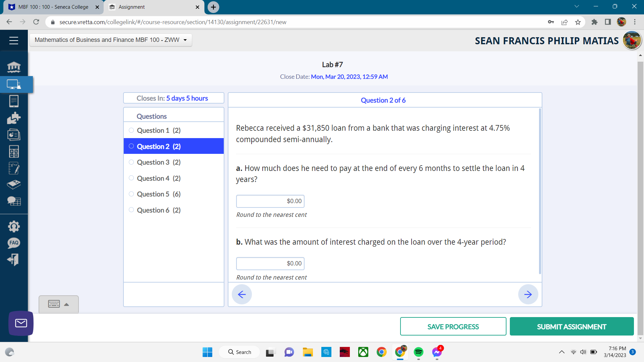The height and width of the screenshot is (362, 644).
Task: Expand the MBF 100 course dropdown
Action: click(x=111, y=40)
